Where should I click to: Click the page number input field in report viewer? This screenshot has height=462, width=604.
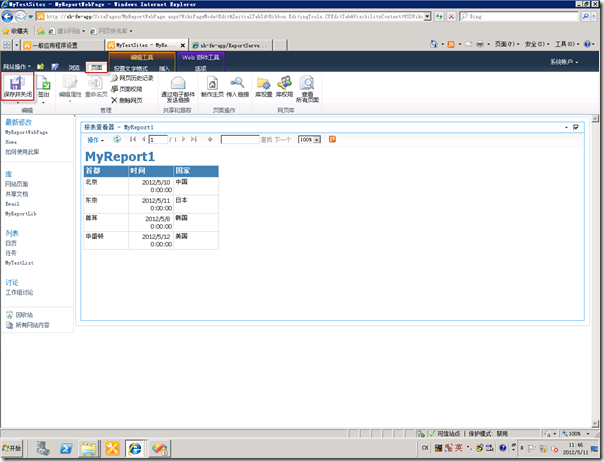click(x=158, y=139)
